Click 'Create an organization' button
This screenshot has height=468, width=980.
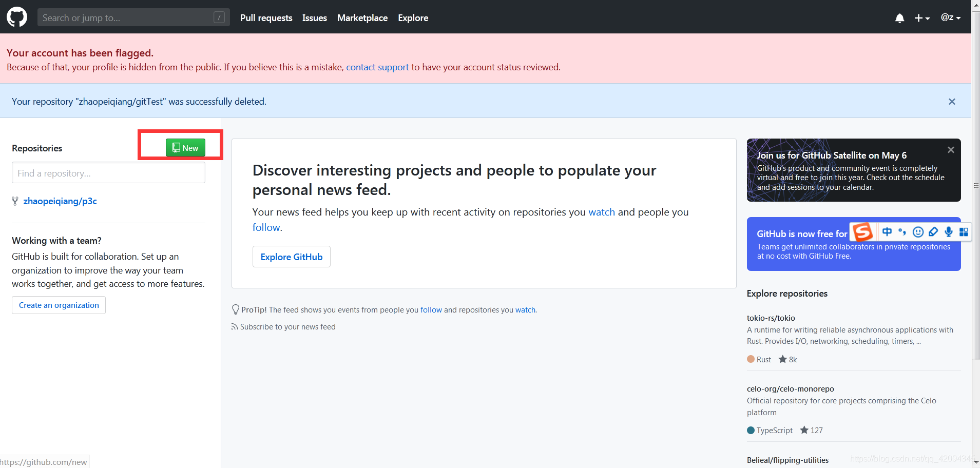tap(59, 305)
